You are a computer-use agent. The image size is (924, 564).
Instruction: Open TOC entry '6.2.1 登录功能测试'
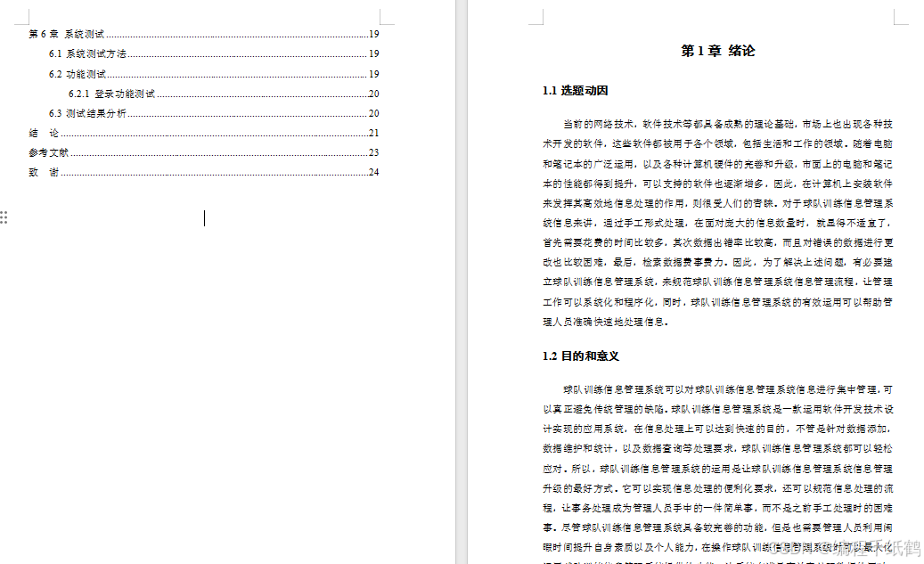pos(224,94)
